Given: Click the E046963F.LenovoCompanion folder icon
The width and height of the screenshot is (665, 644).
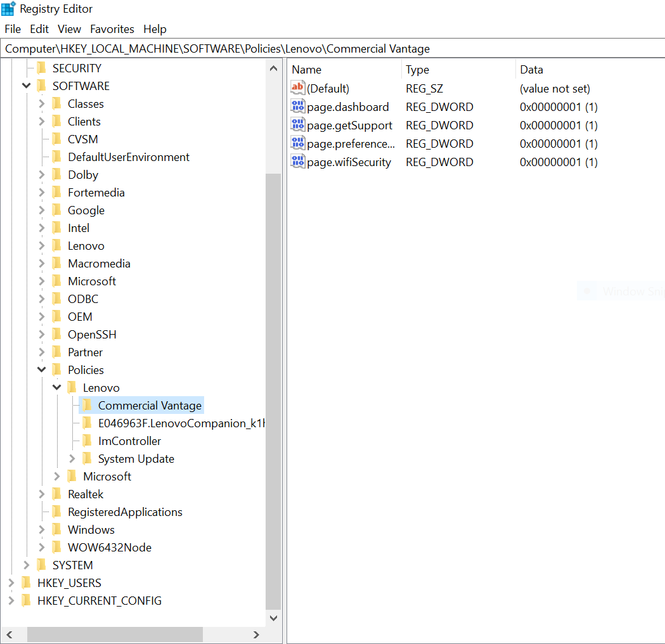Looking at the screenshot, I should point(87,423).
